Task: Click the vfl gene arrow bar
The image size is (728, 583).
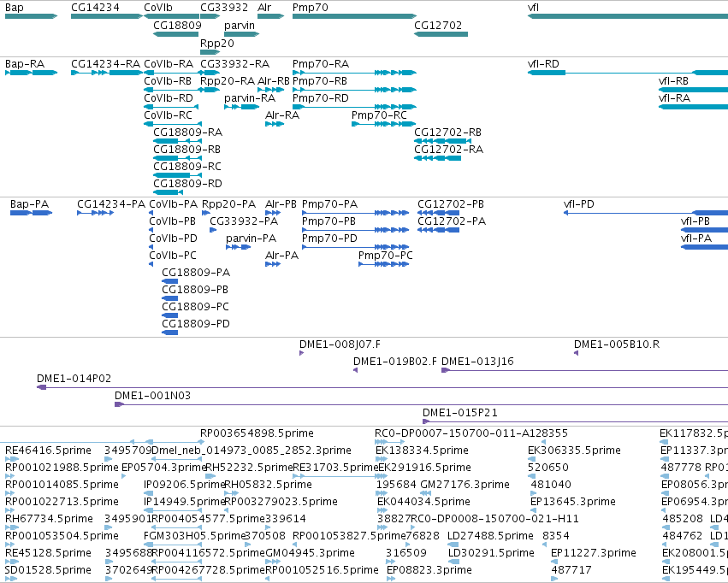Action: tap(628, 16)
